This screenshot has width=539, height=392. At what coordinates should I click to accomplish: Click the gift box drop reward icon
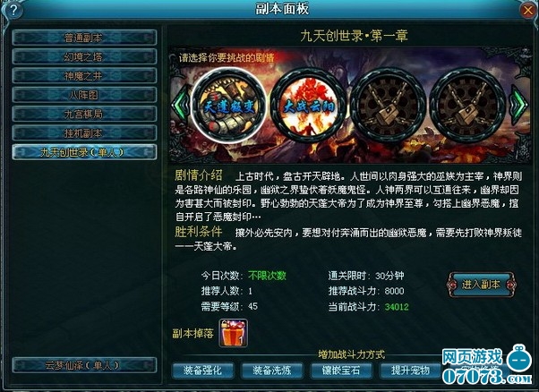click(234, 333)
